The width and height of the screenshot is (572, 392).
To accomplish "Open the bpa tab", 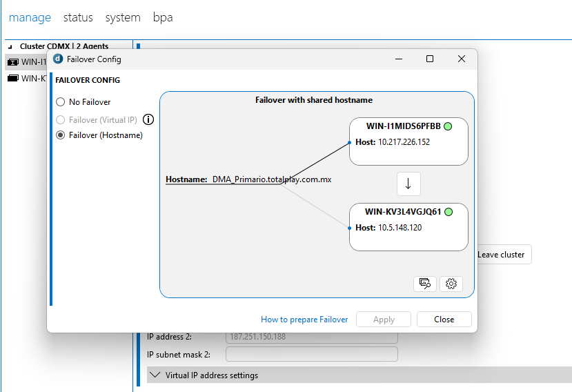I will click(x=163, y=17).
